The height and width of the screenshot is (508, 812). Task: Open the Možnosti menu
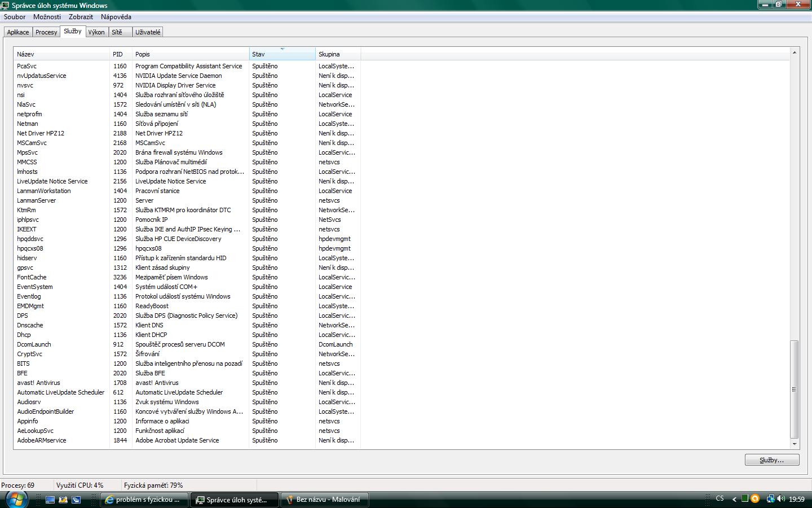click(47, 17)
